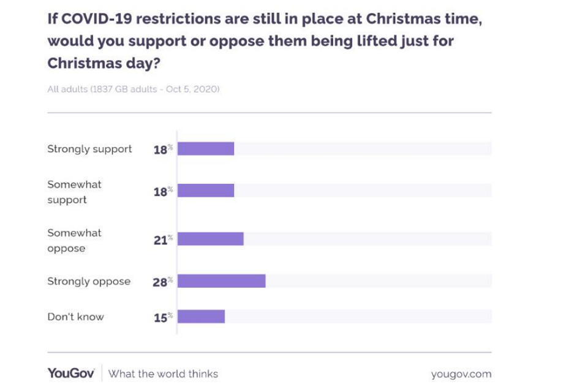Select the 'Don't know' label
The image size is (588, 392).
[x=76, y=317]
